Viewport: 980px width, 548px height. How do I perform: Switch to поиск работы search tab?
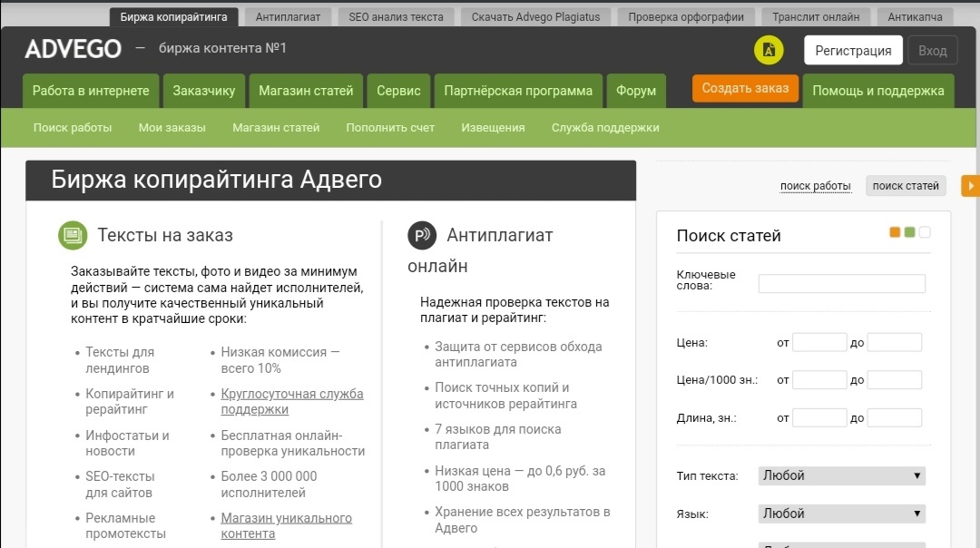pyautogui.click(x=815, y=186)
